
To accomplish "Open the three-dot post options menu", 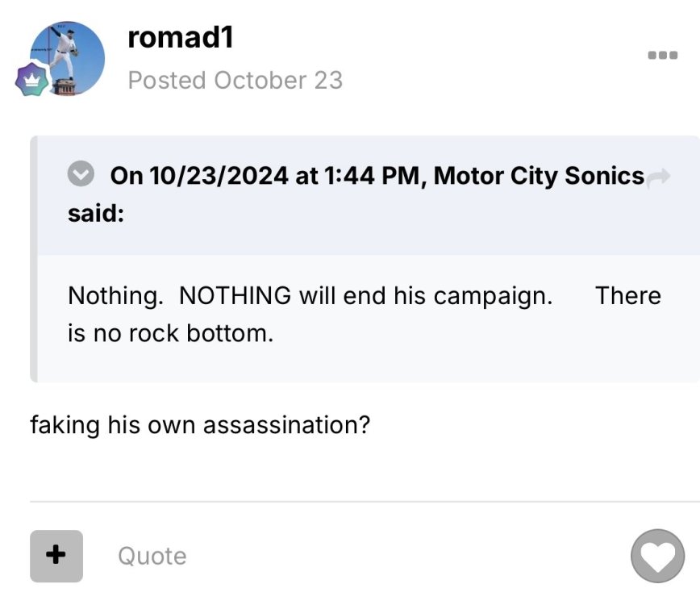I will [x=662, y=56].
